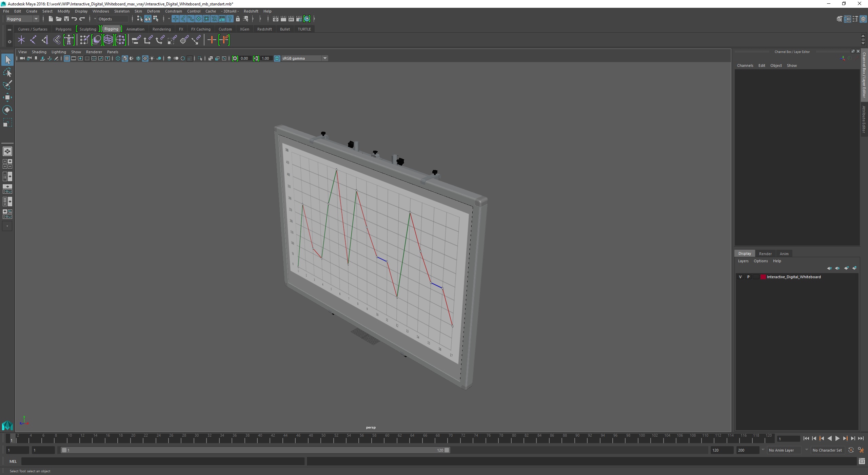Open the viewport Shading menu
868x475 pixels.
click(x=39, y=52)
